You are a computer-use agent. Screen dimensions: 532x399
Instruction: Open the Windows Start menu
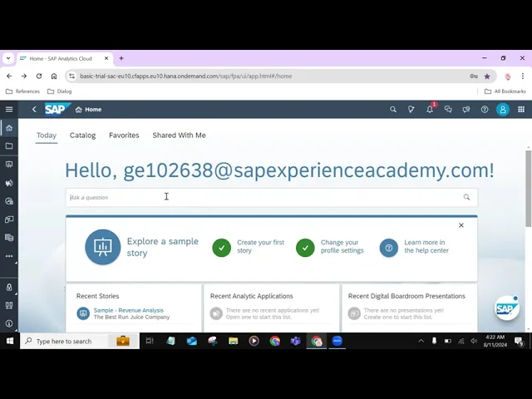10,341
